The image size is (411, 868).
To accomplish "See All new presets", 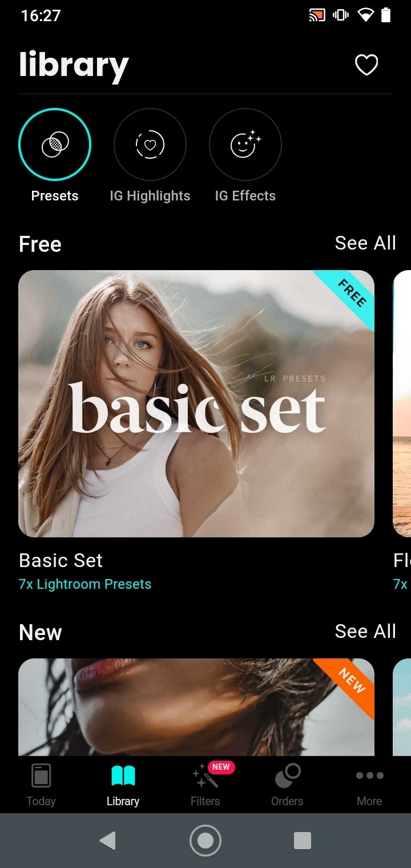I will point(365,632).
